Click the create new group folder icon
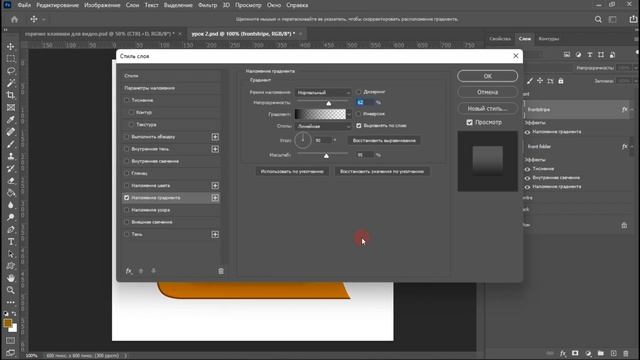The height and width of the screenshot is (360, 640). click(x=600, y=353)
